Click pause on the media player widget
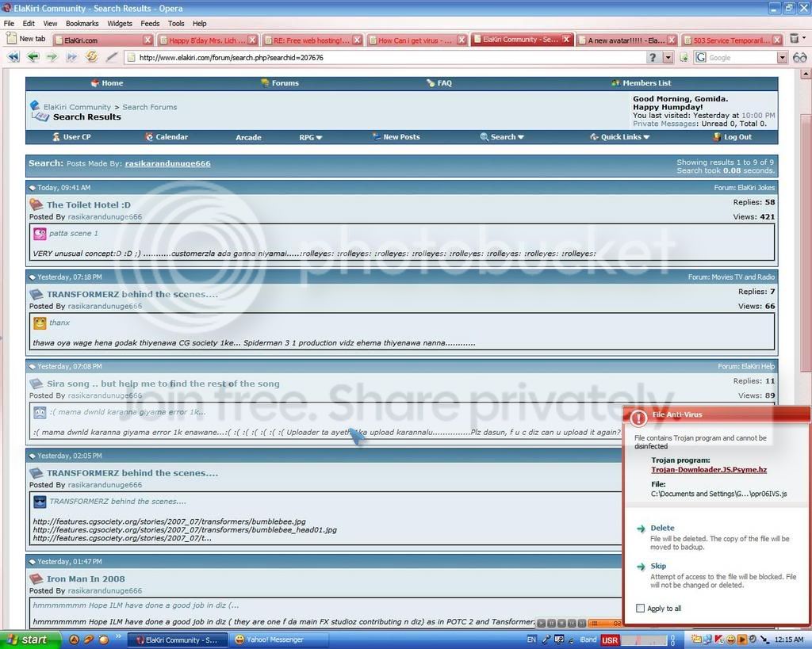The width and height of the screenshot is (812, 649). [552, 623]
